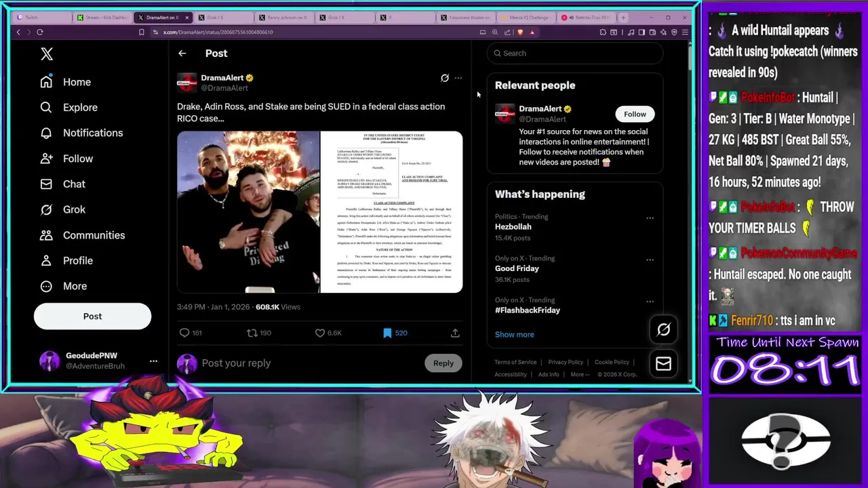
Task: Open Accessibility footer link
Action: (511, 374)
